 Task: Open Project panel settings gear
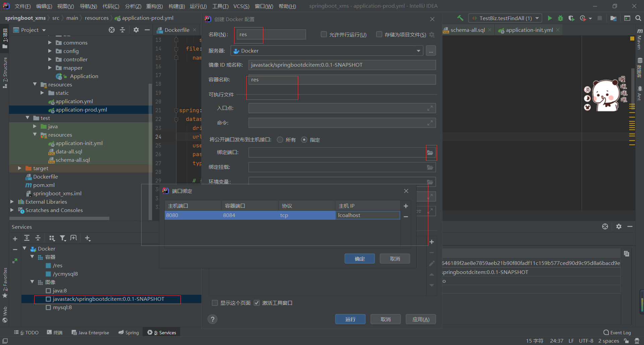pyautogui.click(x=136, y=30)
